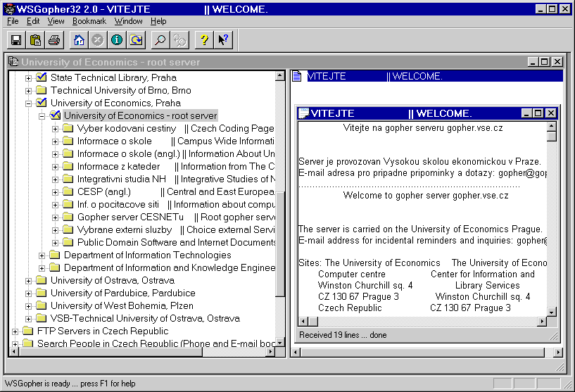This screenshot has height=392, width=575.
Task: Click the University of Economics window system icon
Action: tap(13, 62)
